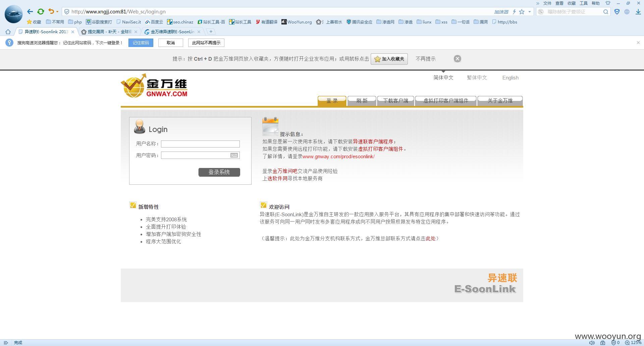The image size is (644, 346).
Task: Click the 金万维 GNWAY.COM logo
Action: coord(154,86)
